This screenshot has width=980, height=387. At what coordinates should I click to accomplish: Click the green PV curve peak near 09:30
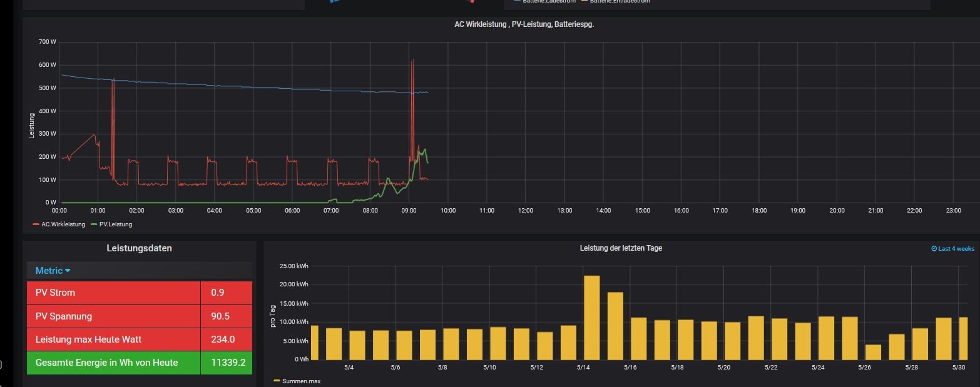[x=424, y=150]
